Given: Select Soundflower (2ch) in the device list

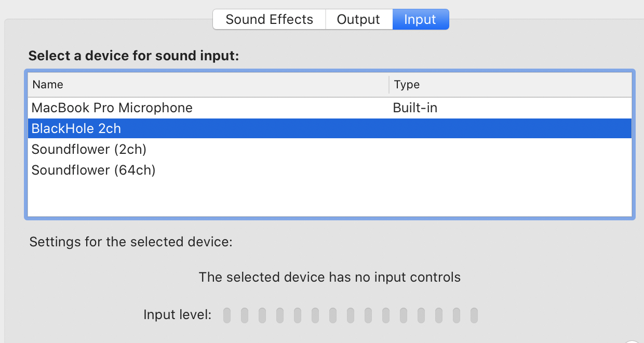Looking at the screenshot, I should point(89,150).
